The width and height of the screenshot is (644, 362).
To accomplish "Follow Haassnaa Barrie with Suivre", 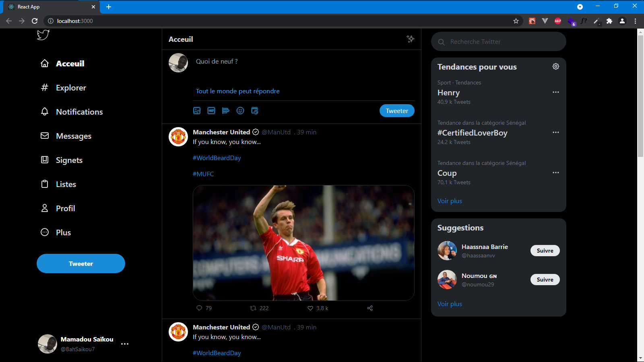I will 545,251.
